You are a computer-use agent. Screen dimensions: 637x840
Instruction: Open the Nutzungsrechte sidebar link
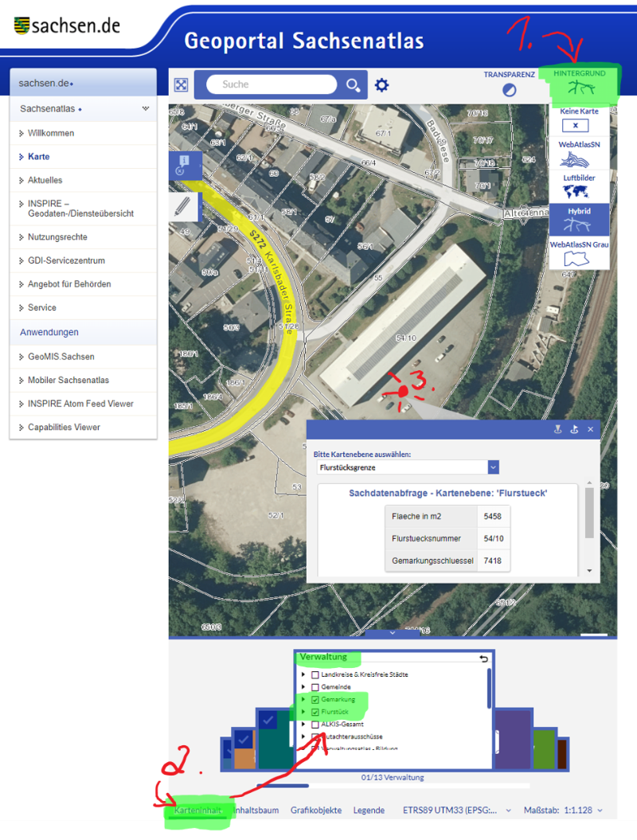click(57, 237)
